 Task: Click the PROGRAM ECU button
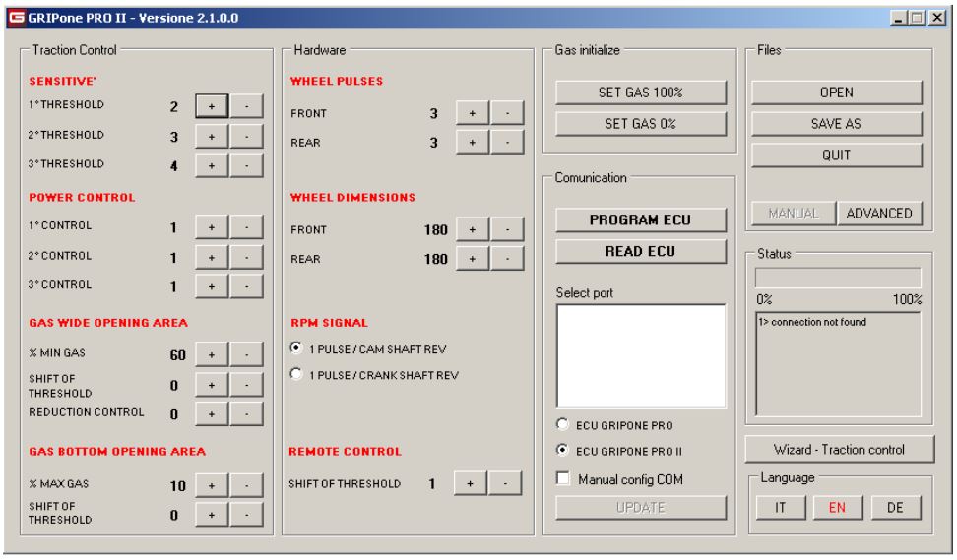click(641, 219)
